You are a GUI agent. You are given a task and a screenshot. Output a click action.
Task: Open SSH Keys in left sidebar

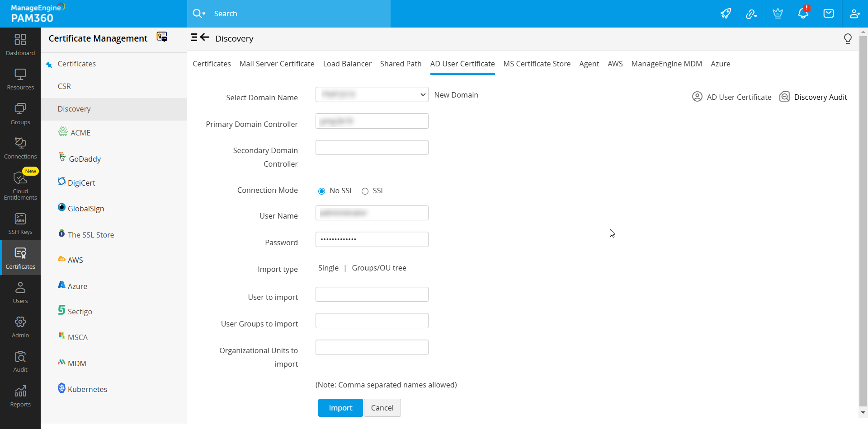[x=20, y=224]
